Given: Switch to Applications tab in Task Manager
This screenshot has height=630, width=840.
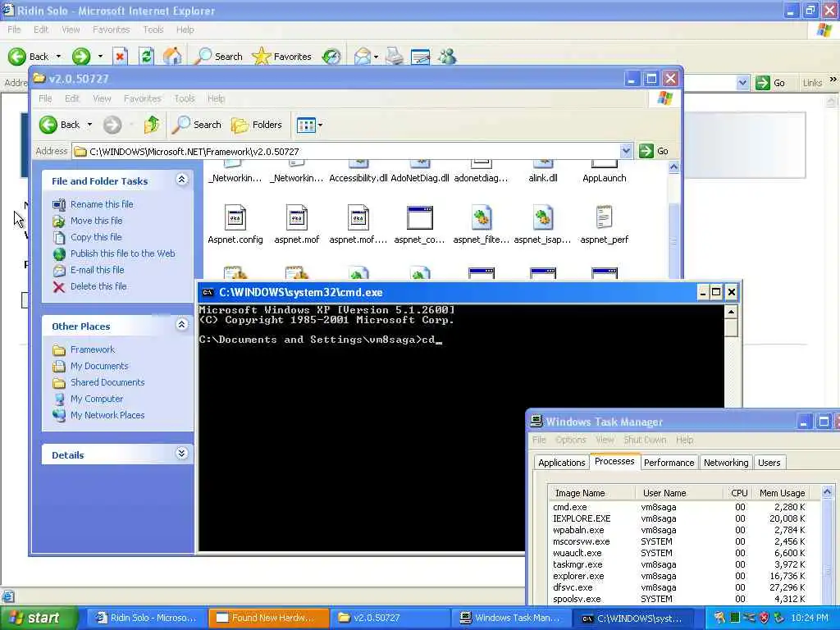Looking at the screenshot, I should (561, 463).
